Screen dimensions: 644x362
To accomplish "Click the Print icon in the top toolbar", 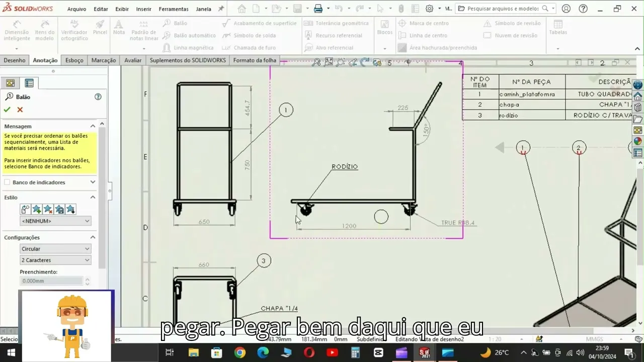I will point(318,9).
